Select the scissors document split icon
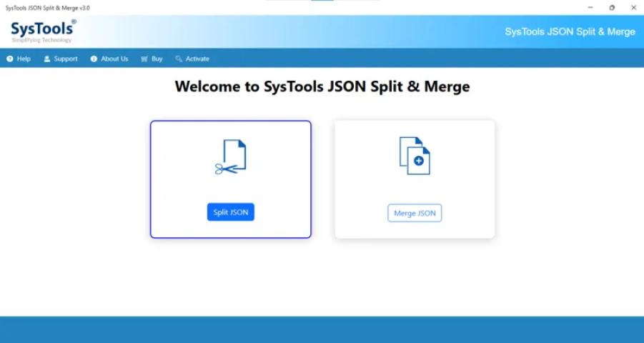644x343 pixels. pos(230,157)
